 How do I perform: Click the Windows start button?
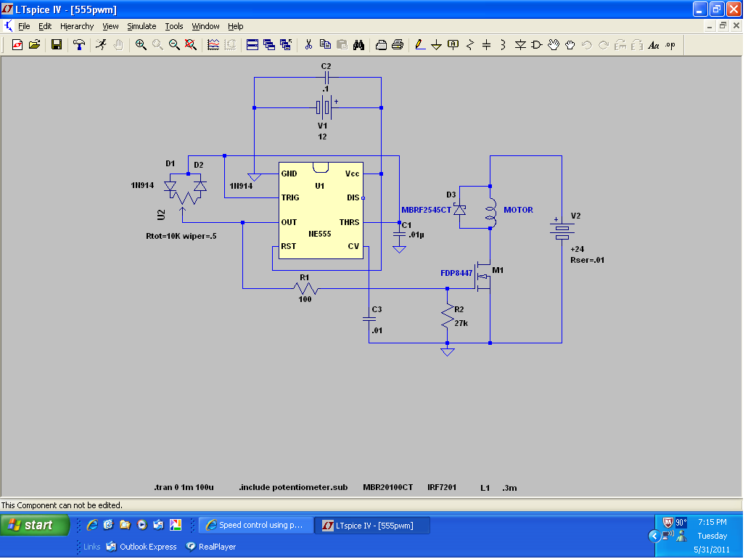pos(35,525)
